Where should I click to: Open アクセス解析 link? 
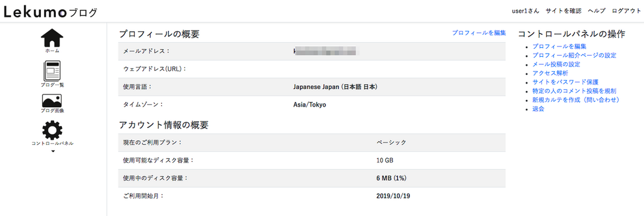coord(550,73)
